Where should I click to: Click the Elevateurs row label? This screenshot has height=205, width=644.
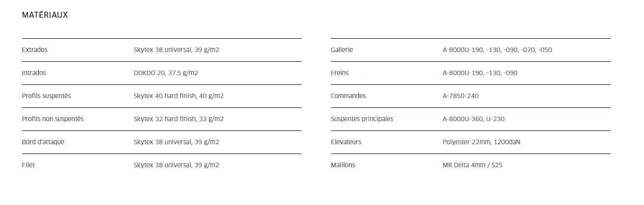coord(346,142)
